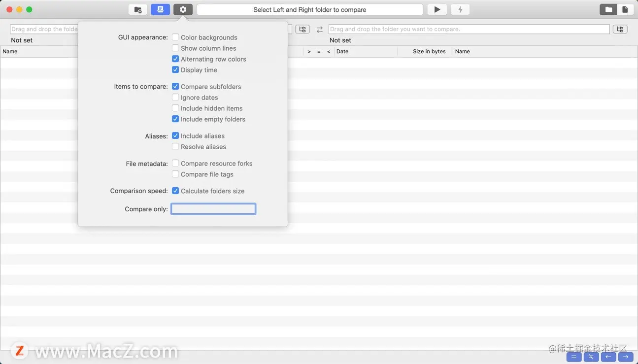Uncheck Calculate folders size
This screenshot has width=638, height=364.
pyautogui.click(x=175, y=191)
